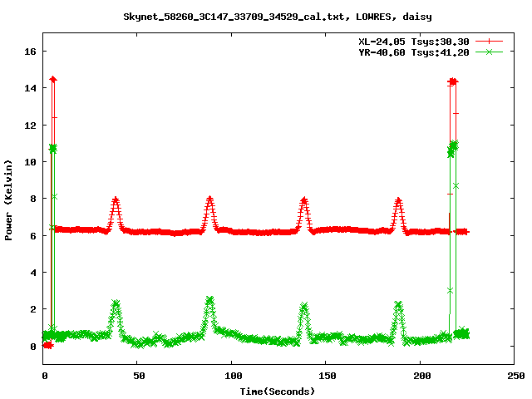
Task: Click the y-axis tick label 14
Action: (30, 88)
